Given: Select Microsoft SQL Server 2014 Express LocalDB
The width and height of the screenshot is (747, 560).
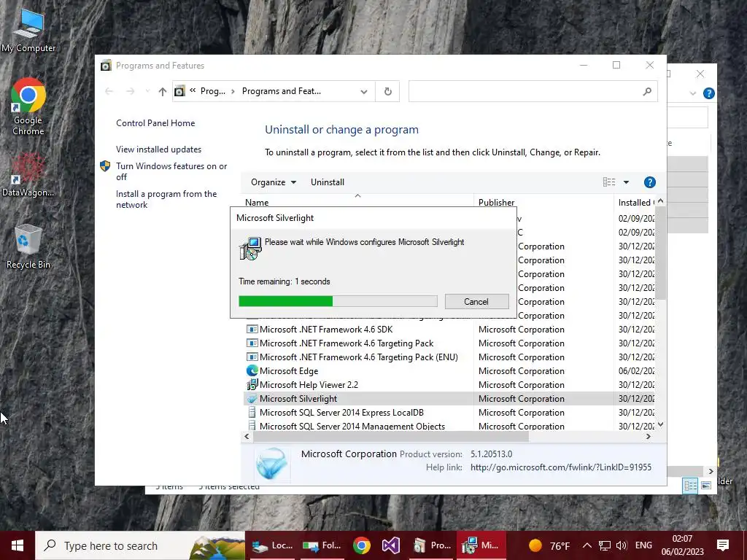Looking at the screenshot, I should point(341,413).
